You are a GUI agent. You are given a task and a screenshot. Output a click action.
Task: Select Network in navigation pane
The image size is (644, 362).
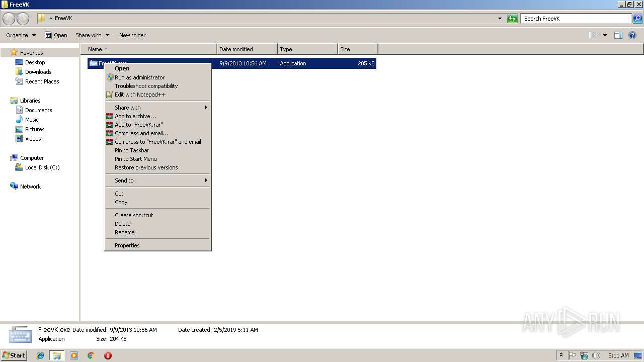[30, 187]
